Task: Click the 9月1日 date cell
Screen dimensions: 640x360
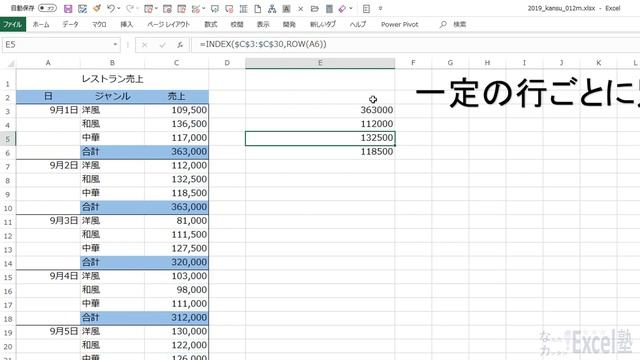Action: point(48,110)
